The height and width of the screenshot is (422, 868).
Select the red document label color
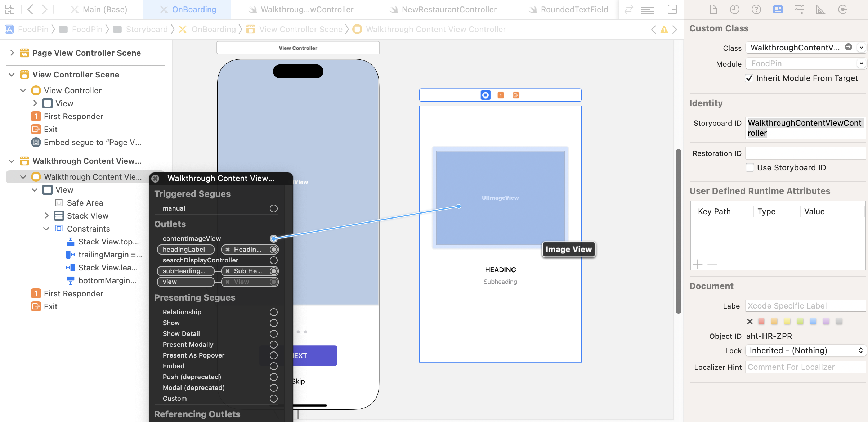click(x=761, y=321)
